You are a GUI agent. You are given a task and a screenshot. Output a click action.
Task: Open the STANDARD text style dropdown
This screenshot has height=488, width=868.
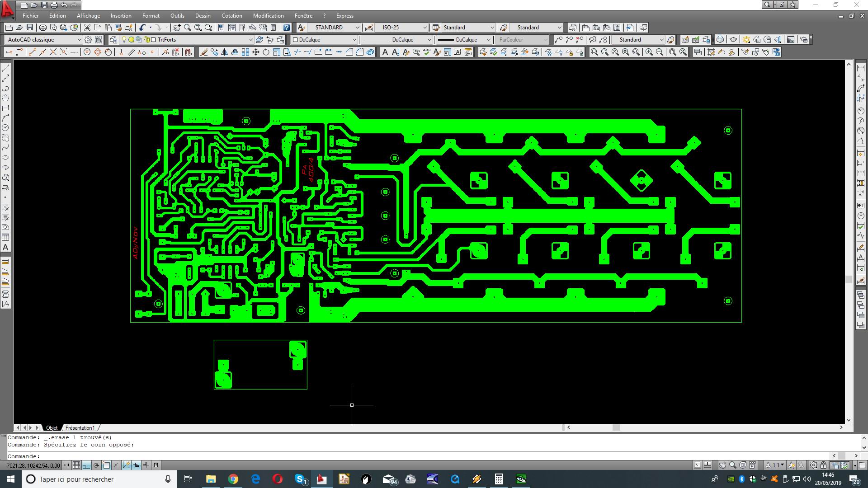(x=357, y=28)
